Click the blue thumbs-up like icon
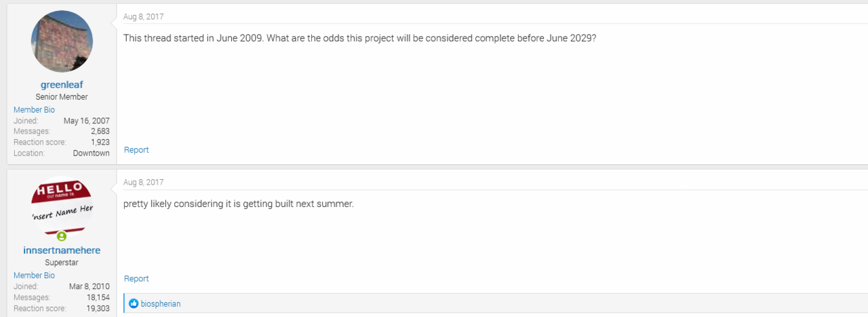This screenshot has height=317, width=868. pos(134,303)
